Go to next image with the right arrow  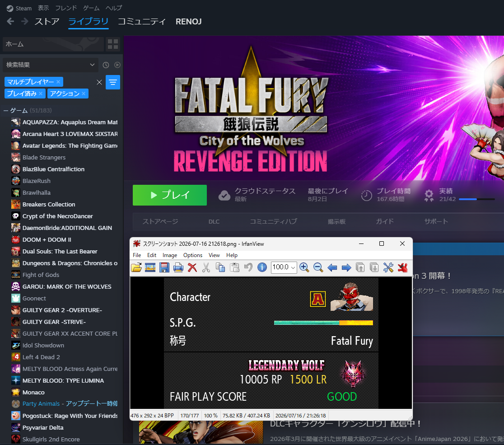346,267
